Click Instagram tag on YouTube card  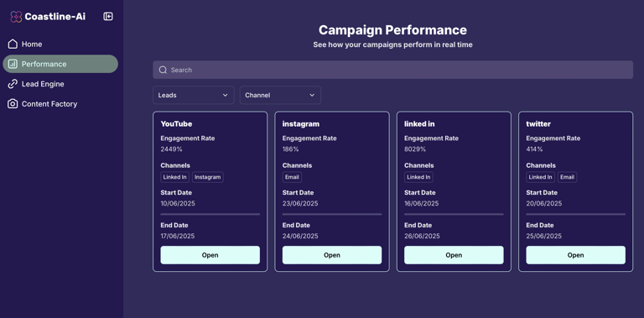pyautogui.click(x=208, y=177)
